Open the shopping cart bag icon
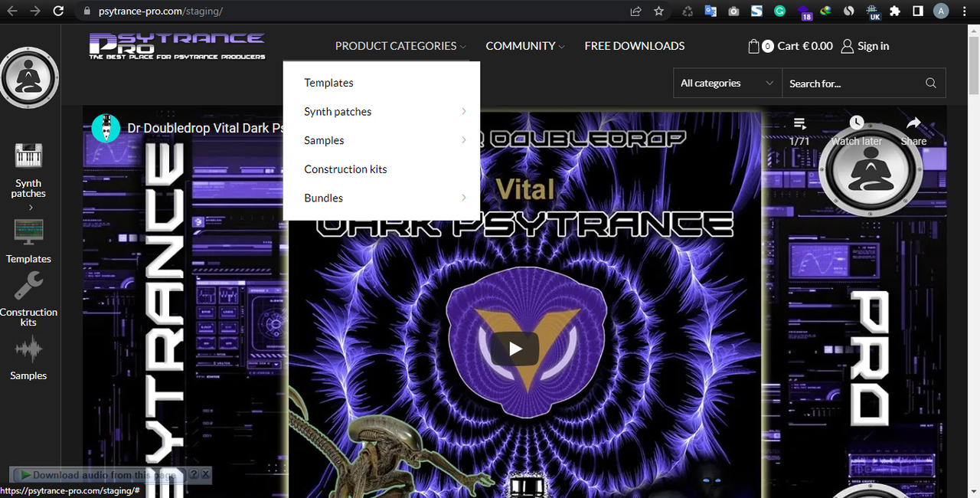Viewport: 980px width, 498px height. (x=754, y=46)
